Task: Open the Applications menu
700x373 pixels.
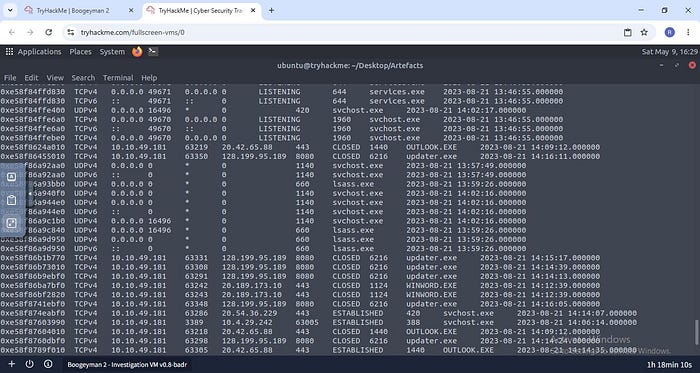Action: [39, 52]
